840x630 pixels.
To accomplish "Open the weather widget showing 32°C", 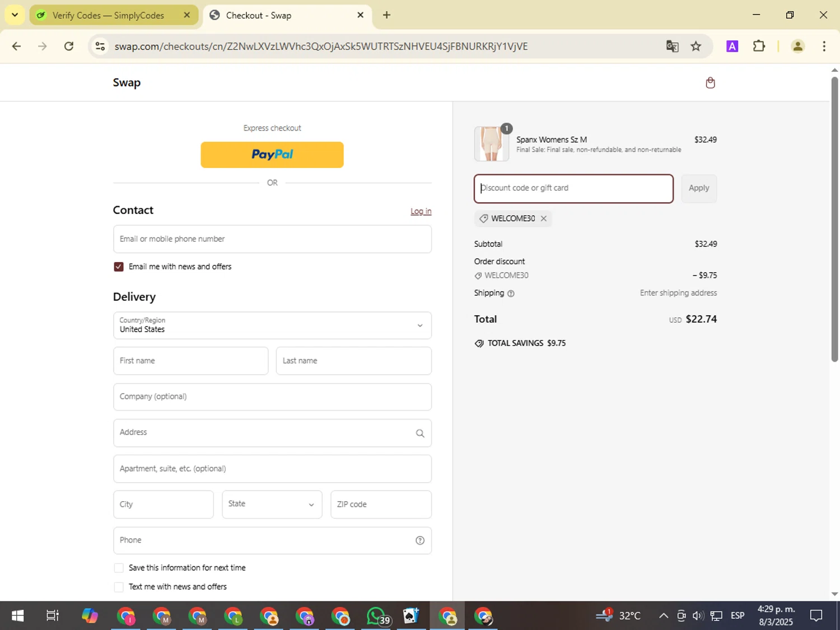I will pos(618,616).
